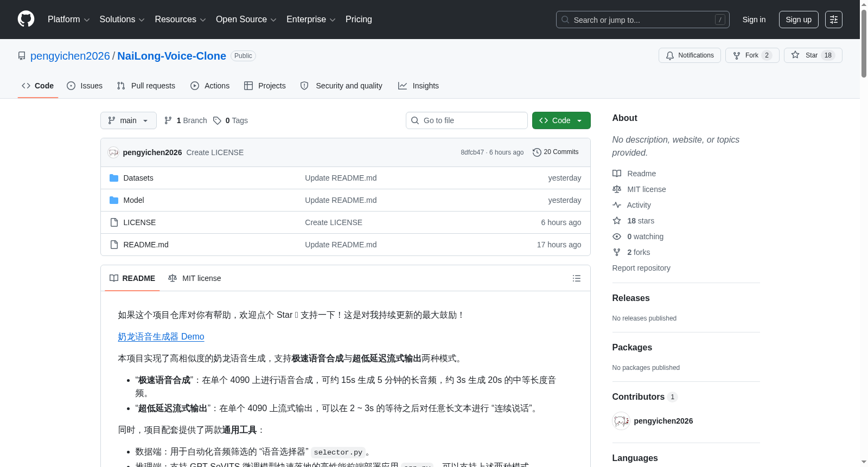
Task: Click the README.md file icon
Action: [114, 245]
